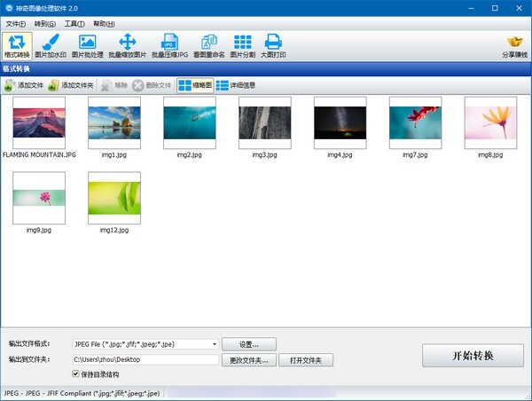Expand the output file format dropdown

coord(215,344)
